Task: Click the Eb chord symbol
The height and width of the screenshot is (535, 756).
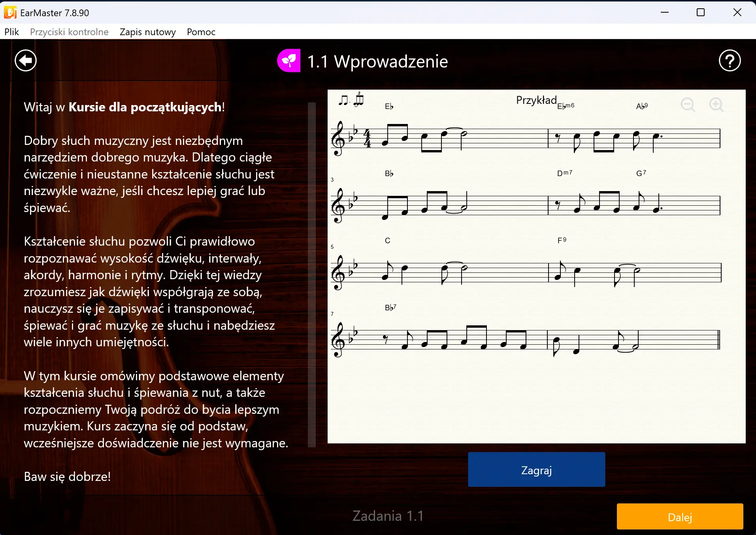Action: pyautogui.click(x=389, y=107)
